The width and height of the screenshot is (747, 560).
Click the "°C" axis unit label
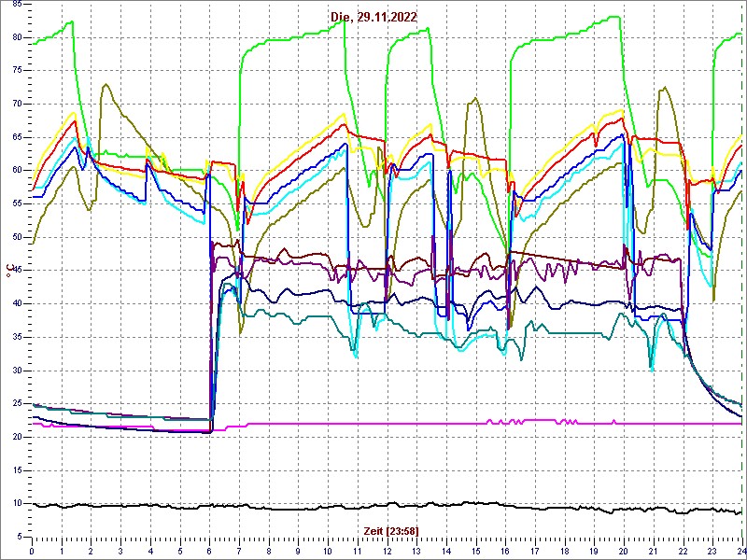pyautogui.click(x=8, y=271)
